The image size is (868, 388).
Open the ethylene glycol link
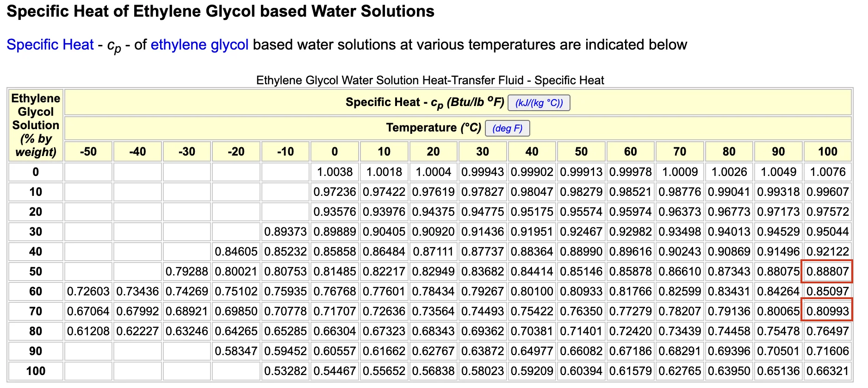(199, 45)
